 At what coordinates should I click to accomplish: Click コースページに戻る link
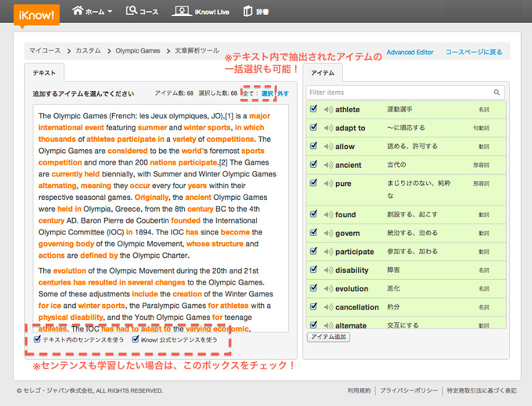tap(474, 52)
